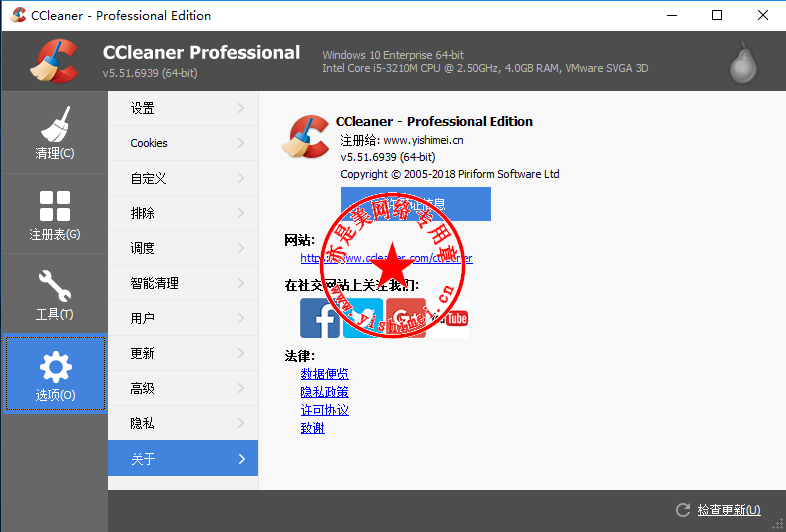Click the Intel Core i5-3210M CPU info text
786x532 pixels.
[x=485, y=68]
